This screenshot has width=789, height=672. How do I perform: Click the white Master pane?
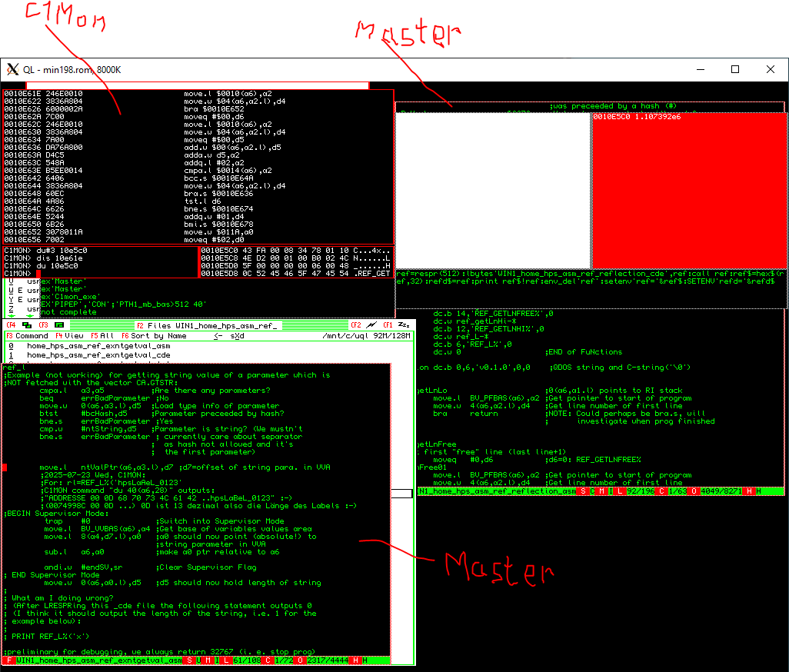click(493, 190)
